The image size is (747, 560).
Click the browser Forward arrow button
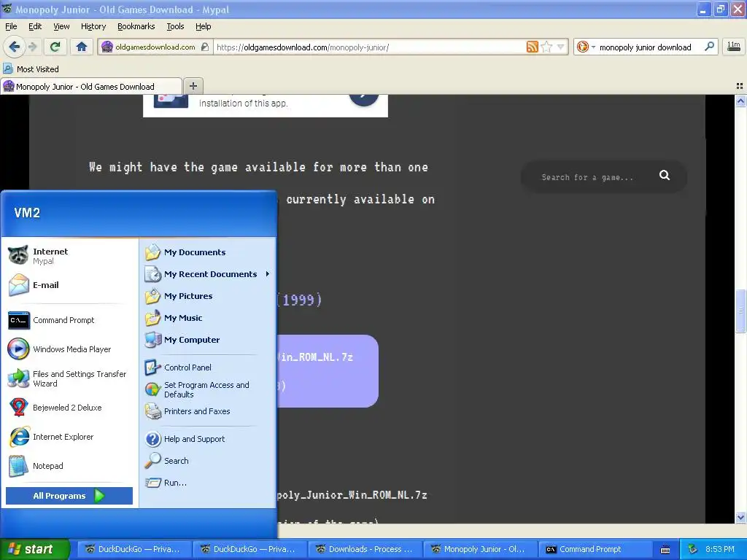click(x=32, y=47)
